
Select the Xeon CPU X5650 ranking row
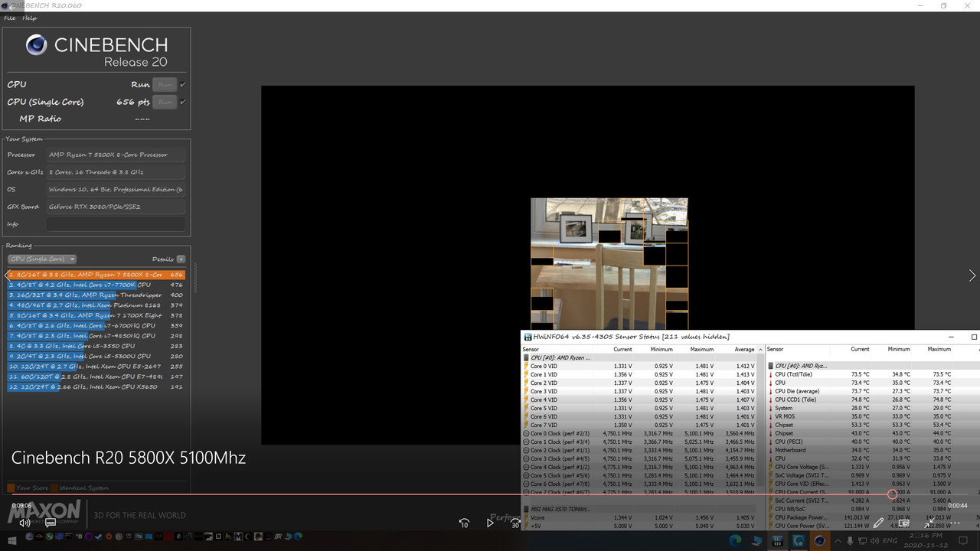96,386
